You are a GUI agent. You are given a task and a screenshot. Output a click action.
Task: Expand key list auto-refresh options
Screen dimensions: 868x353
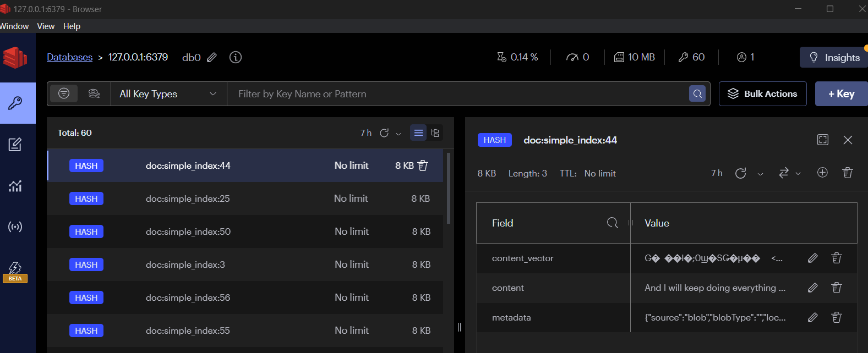(x=398, y=134)
